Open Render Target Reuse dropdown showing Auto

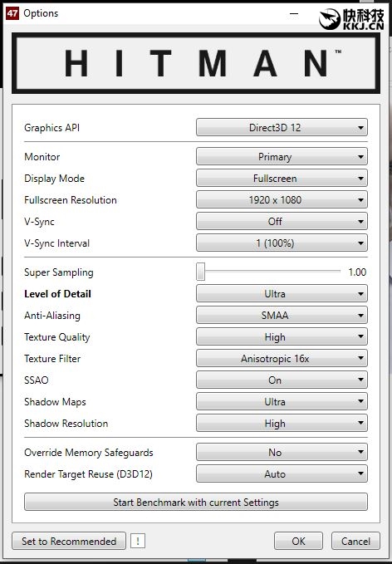click(x=282, y=473)
